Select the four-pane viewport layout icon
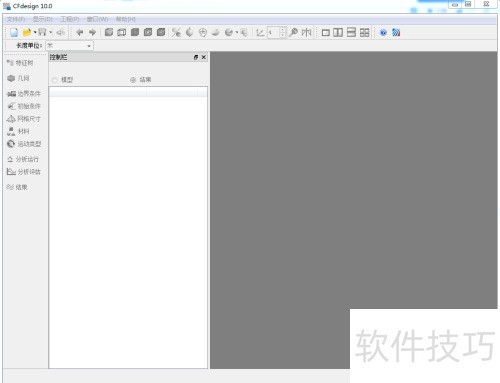The height and width of the screenshot is (383, 500). [364, 33]
